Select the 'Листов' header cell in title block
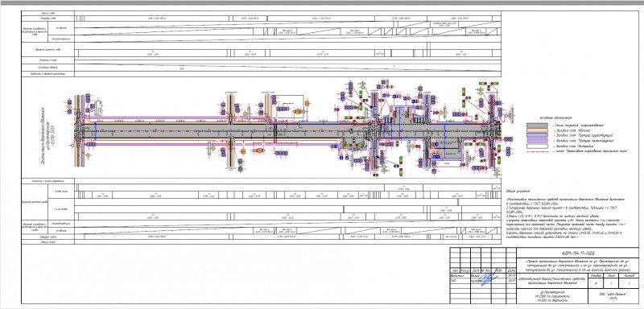 630,275
